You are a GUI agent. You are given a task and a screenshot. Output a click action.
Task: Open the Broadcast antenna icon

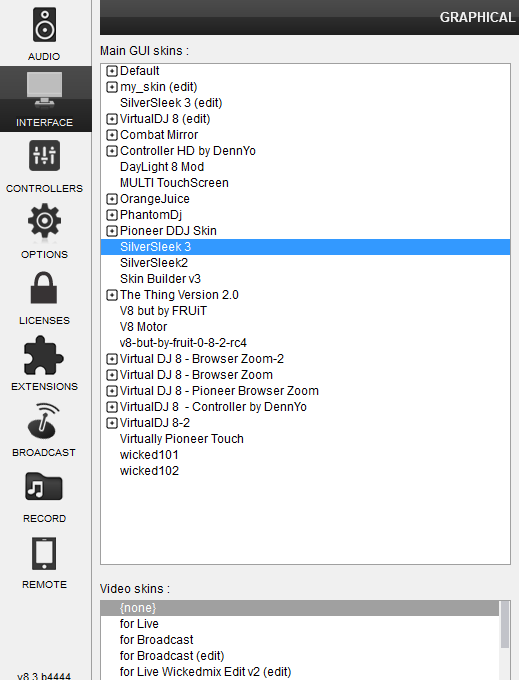click(43, 422)
